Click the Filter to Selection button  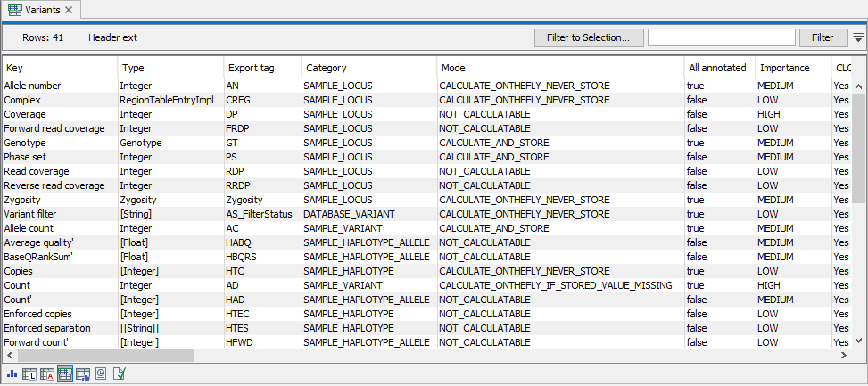[588, 37]
